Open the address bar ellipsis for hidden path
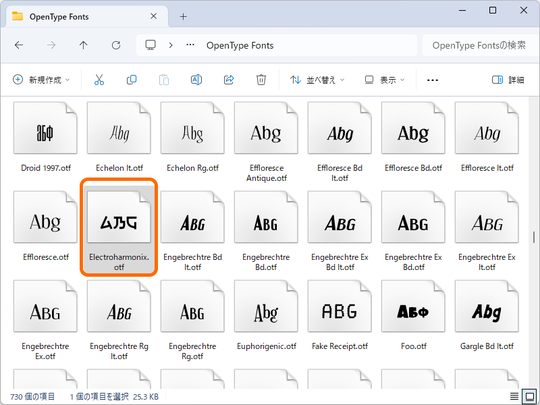540x405 pixels. coord(190,45)
